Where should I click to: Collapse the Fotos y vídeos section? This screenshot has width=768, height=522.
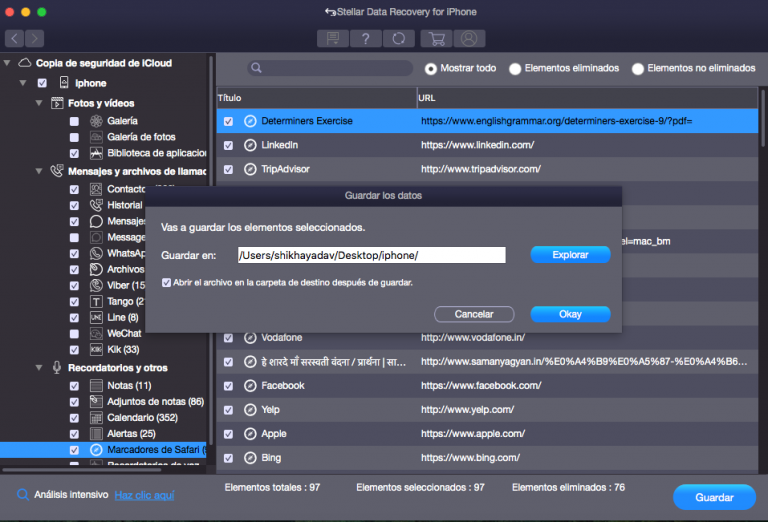(39, 103)
